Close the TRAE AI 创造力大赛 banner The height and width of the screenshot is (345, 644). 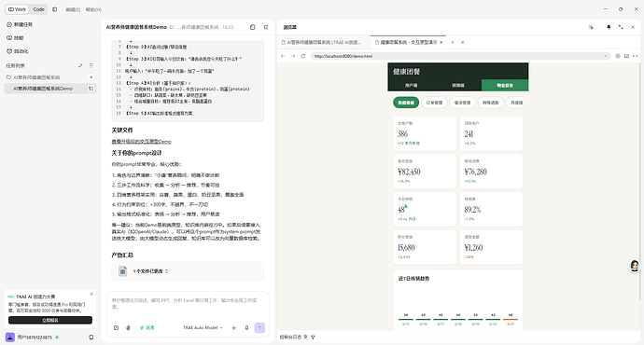(x=91, y=294)
